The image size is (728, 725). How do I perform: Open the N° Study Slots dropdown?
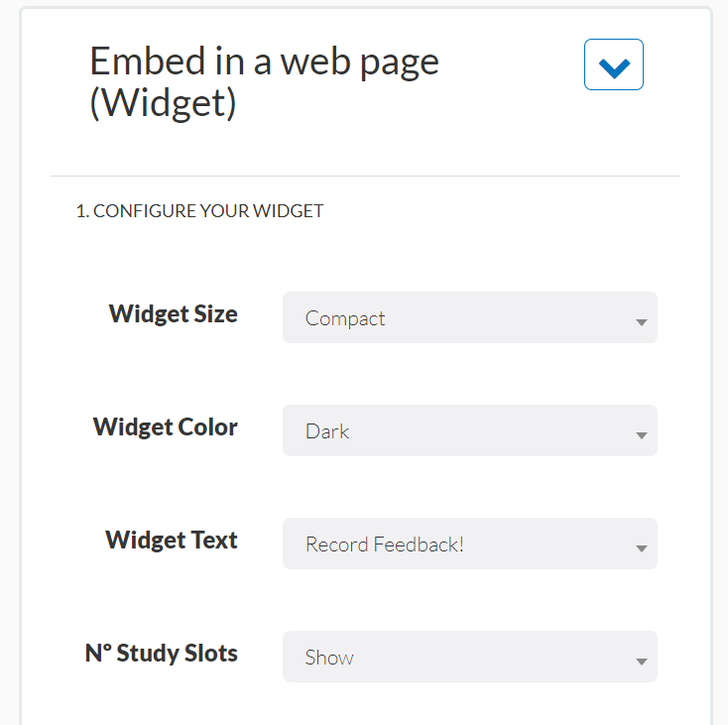(x=469, y=657)
